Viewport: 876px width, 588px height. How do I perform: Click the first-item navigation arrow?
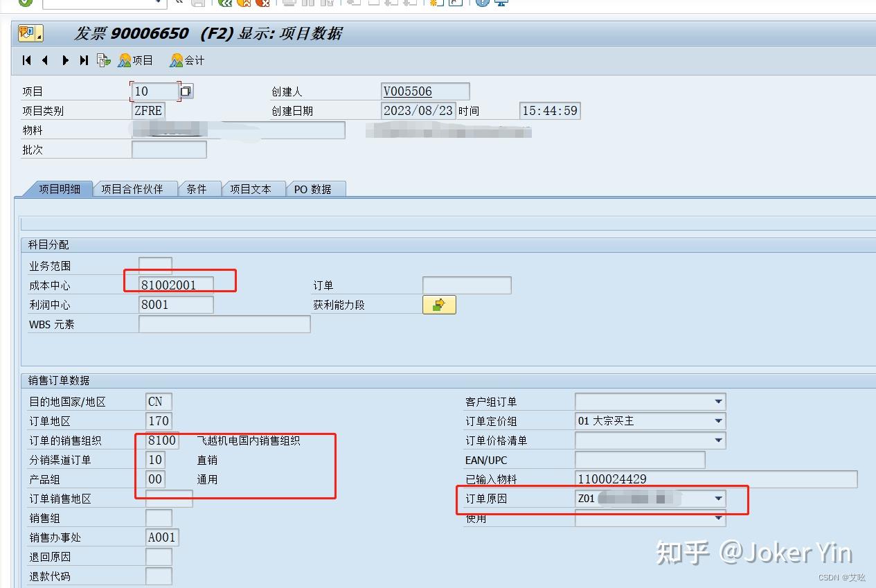pos(26,60)
